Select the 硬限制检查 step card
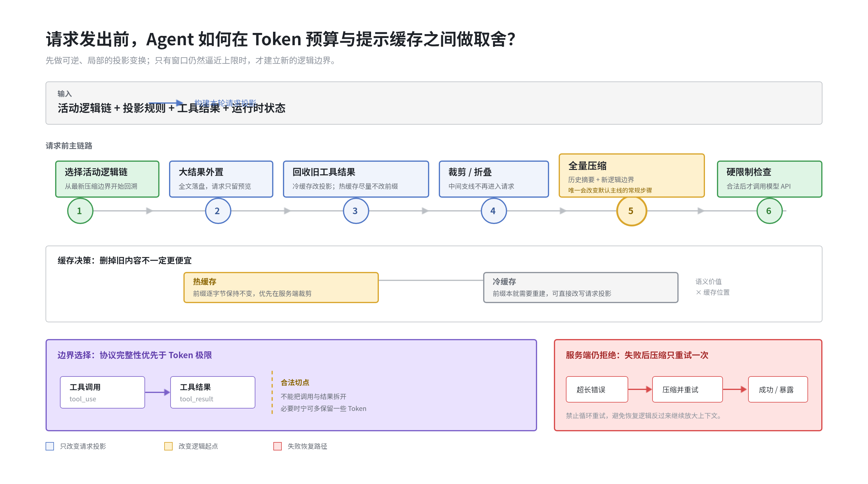The image size is (868, 484). click(769, 179)
